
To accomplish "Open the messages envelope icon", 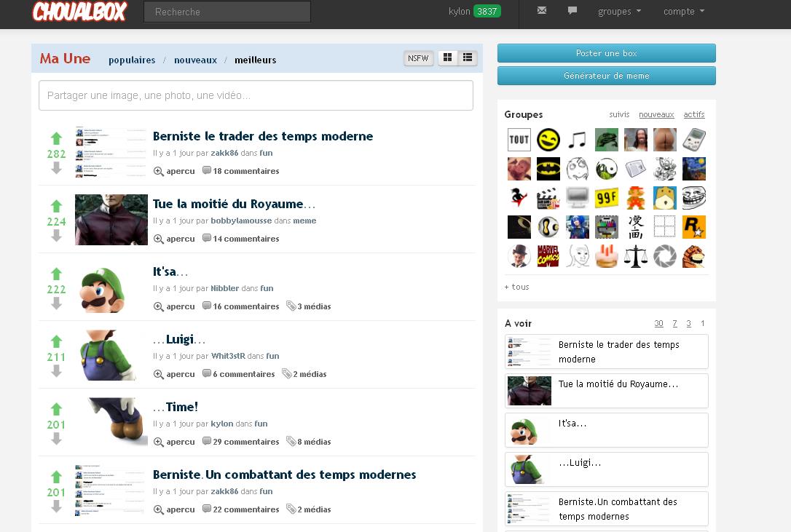I will 541,11.
